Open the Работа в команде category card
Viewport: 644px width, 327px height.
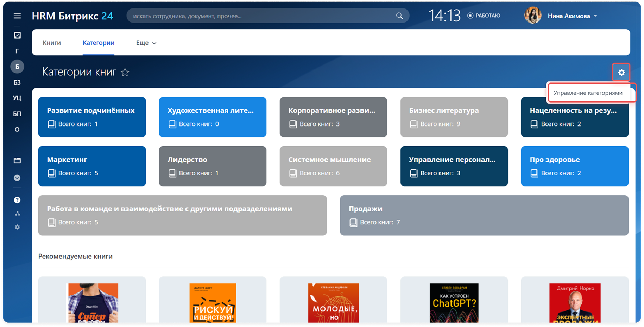182,215
